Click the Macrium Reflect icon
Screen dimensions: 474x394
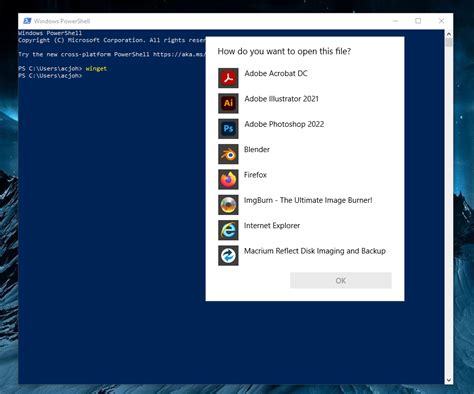click(228, 255)
